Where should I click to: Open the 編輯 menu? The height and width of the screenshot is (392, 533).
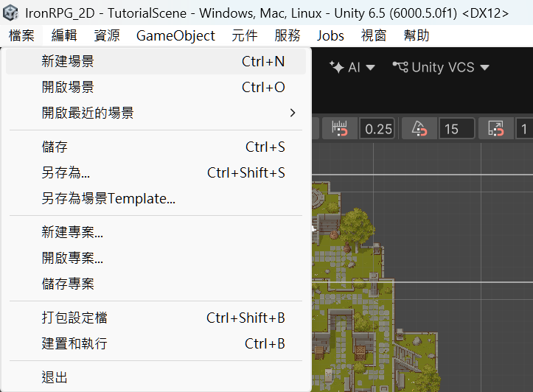[64, 35]
